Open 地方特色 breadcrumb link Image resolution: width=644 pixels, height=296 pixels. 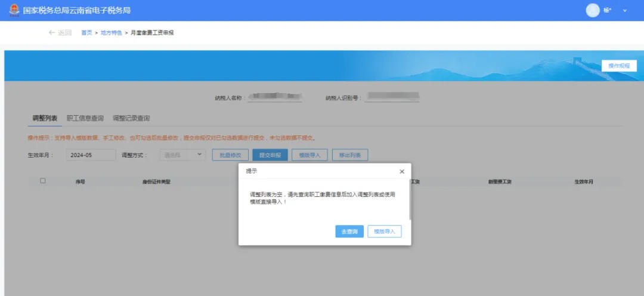click(111, 33)
